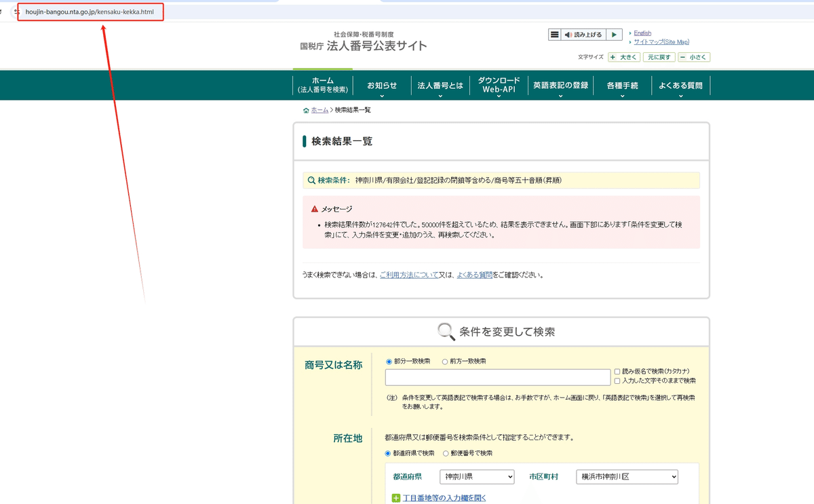This screenshot has height=504, width=814.
Task: Click the large magnifier beside 条件を変更して検索
Action: point(446,332)
